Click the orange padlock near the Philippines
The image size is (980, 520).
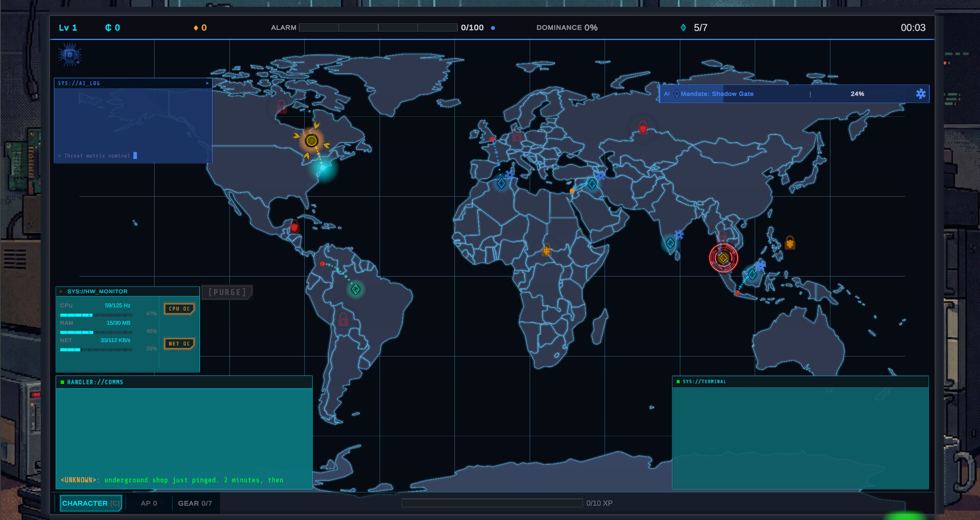[790, 243]
